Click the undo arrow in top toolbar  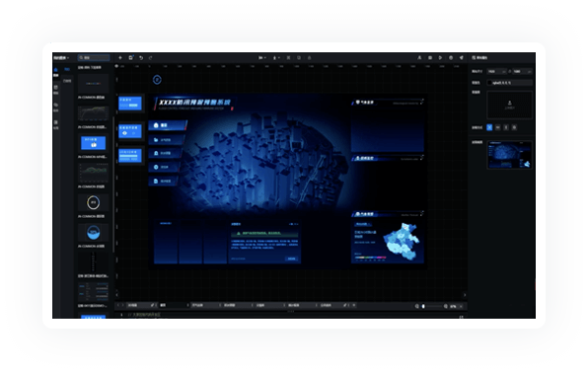pyautogui.click(x=141, y=58)
